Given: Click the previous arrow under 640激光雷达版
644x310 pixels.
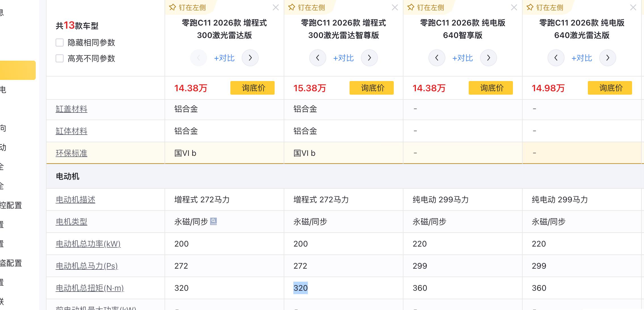Looking at the screenshot, I should [556, 58].
